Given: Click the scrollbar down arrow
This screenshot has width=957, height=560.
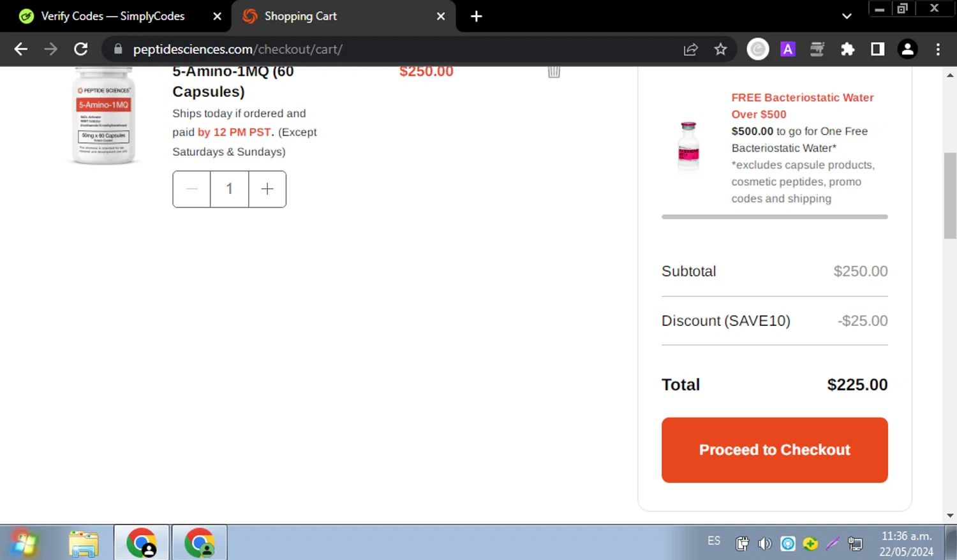Looking at the screenshot, I should point(950,515).
